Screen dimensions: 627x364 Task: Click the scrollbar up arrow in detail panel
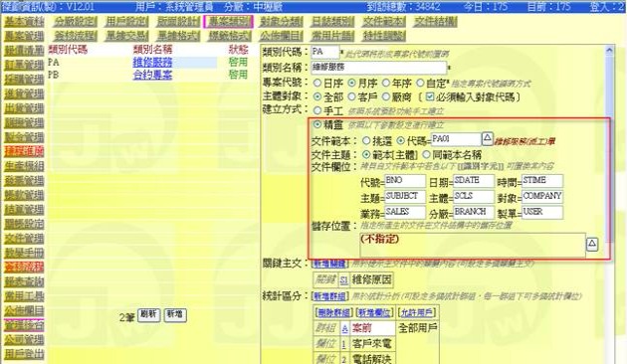609,51
